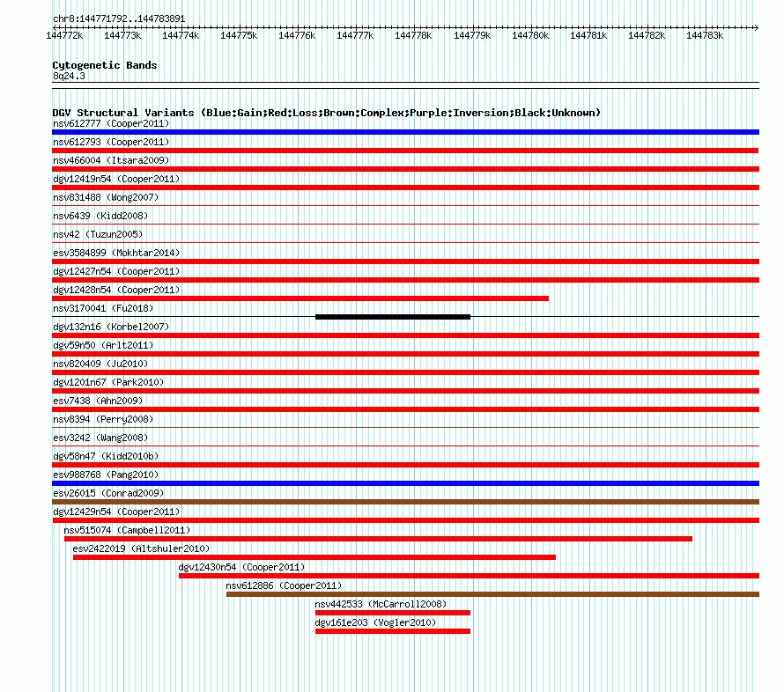Viewport: 784px width, 692px height.
Task: Select the red bar under esv2422019
Action: pos(314,557)
